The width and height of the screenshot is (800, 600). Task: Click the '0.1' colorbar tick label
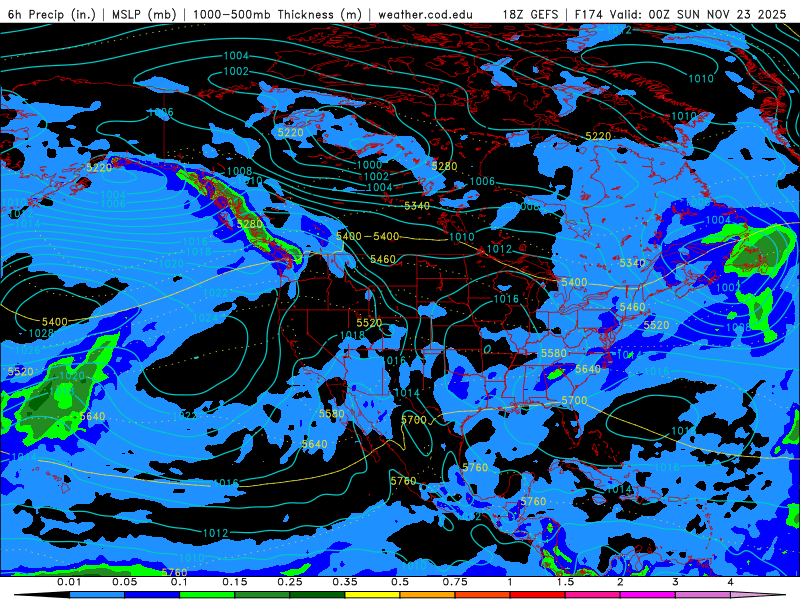tap(180, 582)
